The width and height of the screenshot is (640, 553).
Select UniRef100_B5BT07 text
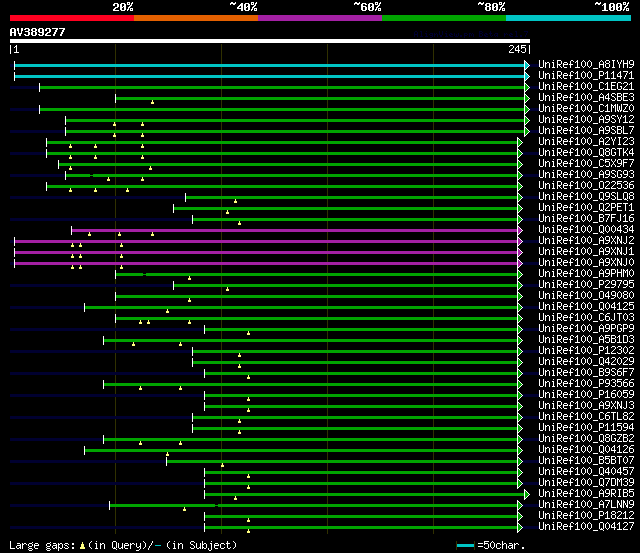coord(586,461)
